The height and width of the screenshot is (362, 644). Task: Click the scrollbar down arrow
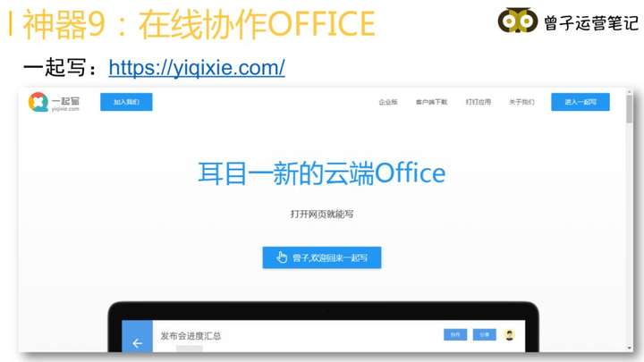[629, 348]
